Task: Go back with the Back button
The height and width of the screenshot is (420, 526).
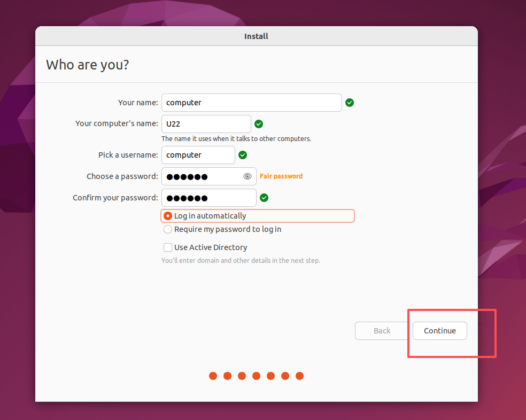Action: [382, 331]
